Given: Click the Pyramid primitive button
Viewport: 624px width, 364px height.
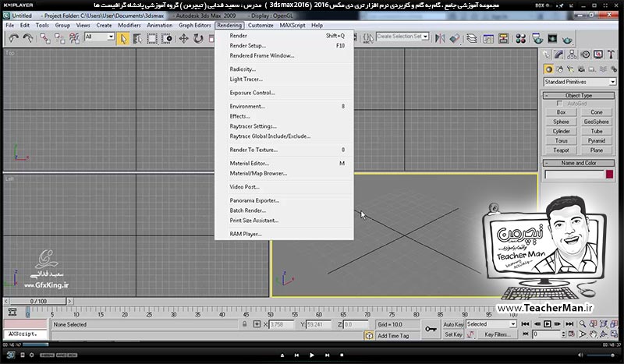Looking at the screenshot, I should tap(596, 141).
